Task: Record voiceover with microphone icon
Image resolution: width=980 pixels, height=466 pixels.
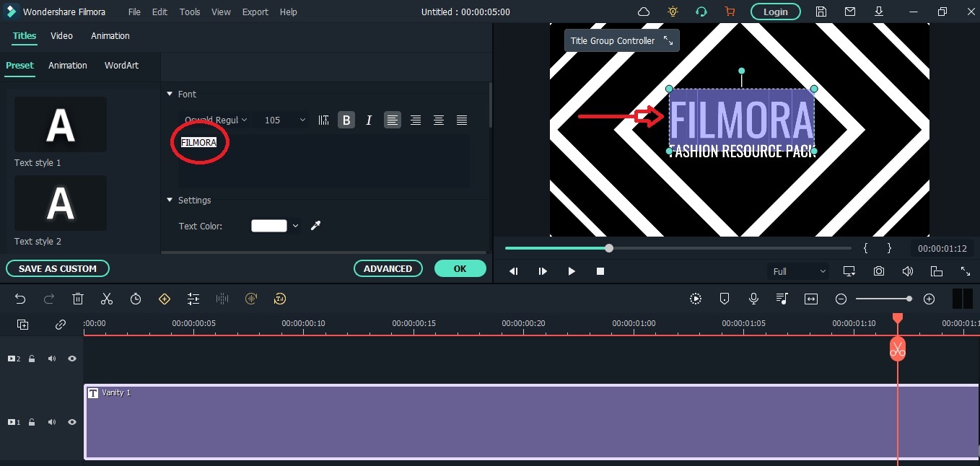Action: (753, 299)
